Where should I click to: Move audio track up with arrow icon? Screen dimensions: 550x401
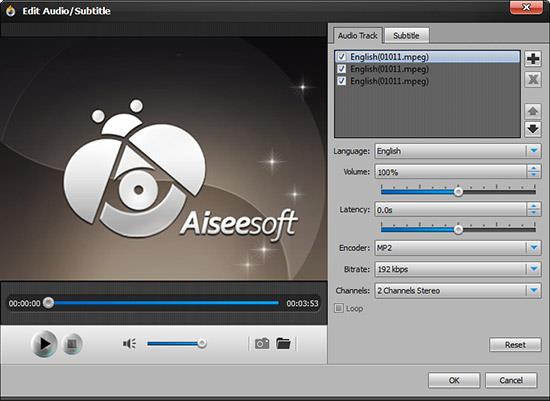tap(533, 111)
